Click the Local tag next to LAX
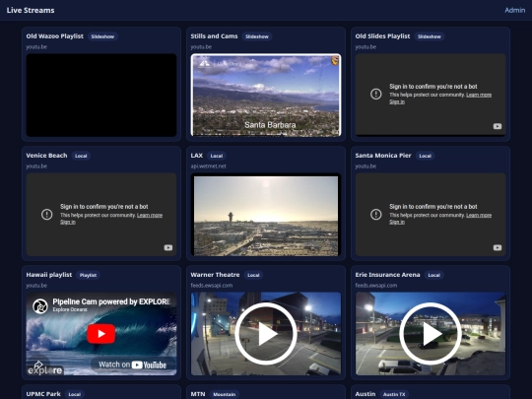532x399 pixels. click(217, 156)
